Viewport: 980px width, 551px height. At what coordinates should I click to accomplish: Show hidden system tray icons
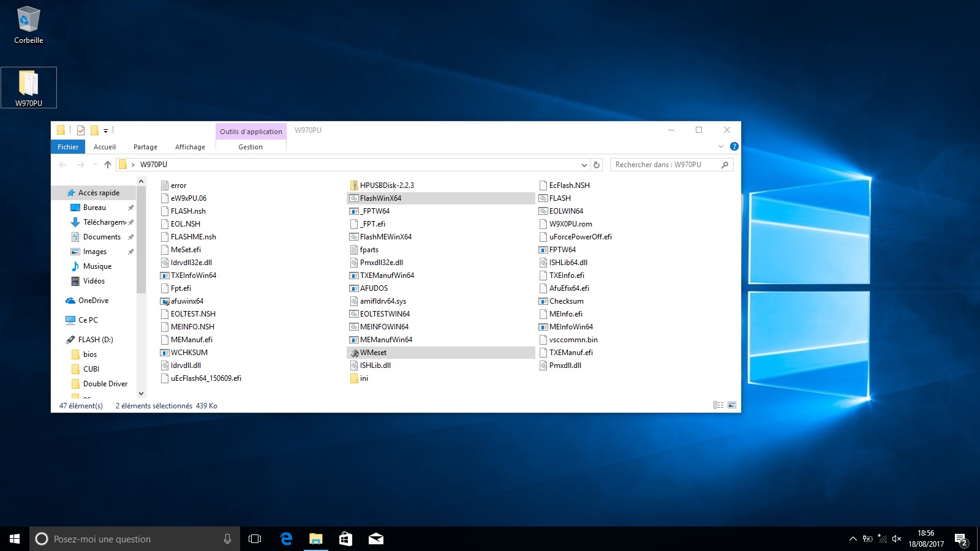point(853,539)
